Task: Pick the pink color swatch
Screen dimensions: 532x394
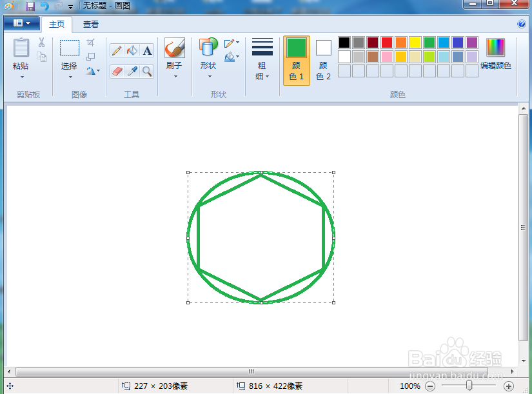Action: (x=387, y=57)
